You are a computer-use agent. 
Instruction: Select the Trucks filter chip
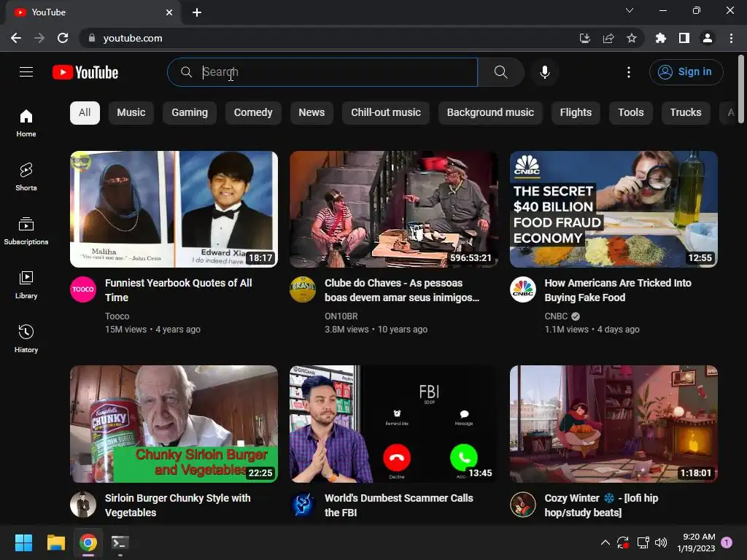(x=686, y=113)
